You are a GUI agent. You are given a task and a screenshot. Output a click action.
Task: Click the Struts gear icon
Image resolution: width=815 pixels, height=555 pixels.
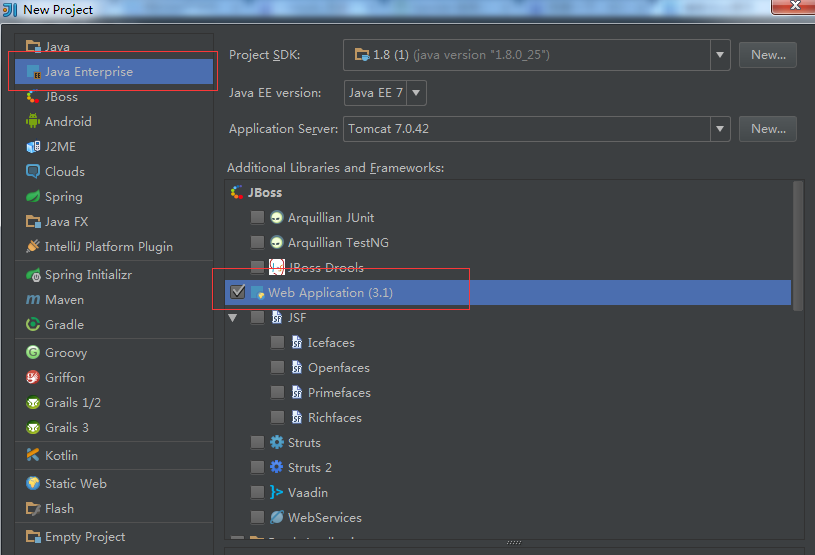point(277,442)
